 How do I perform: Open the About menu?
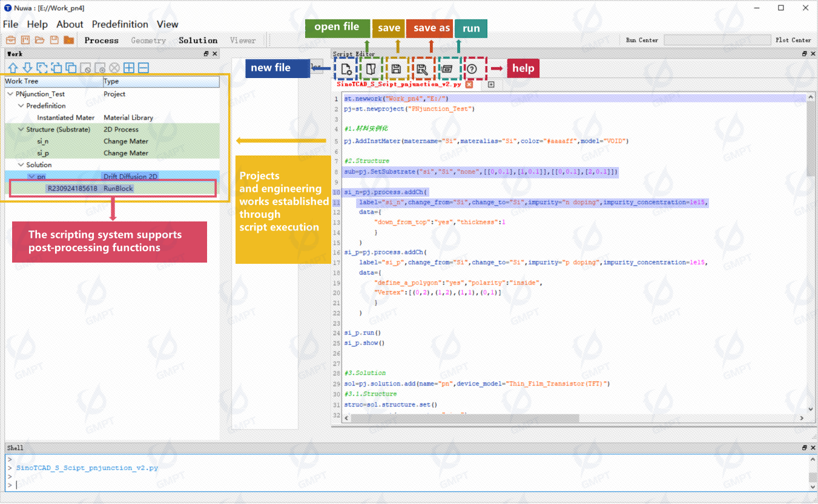(x=70, y=24)
